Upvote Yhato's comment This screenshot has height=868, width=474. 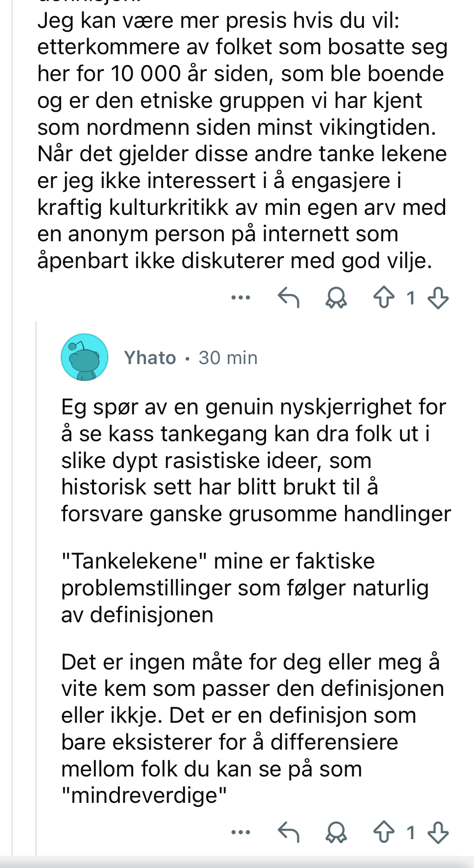point(384,832)
